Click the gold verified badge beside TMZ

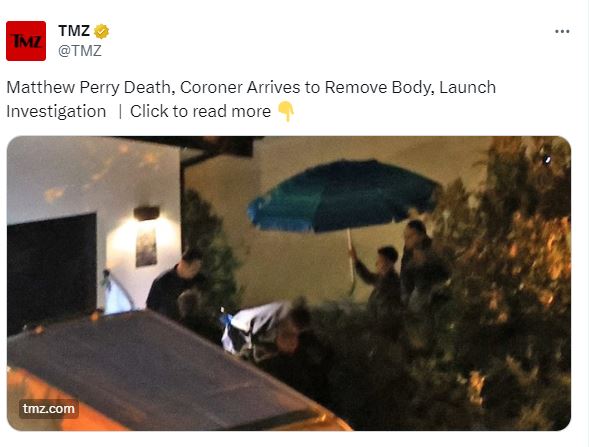(101, 31)
